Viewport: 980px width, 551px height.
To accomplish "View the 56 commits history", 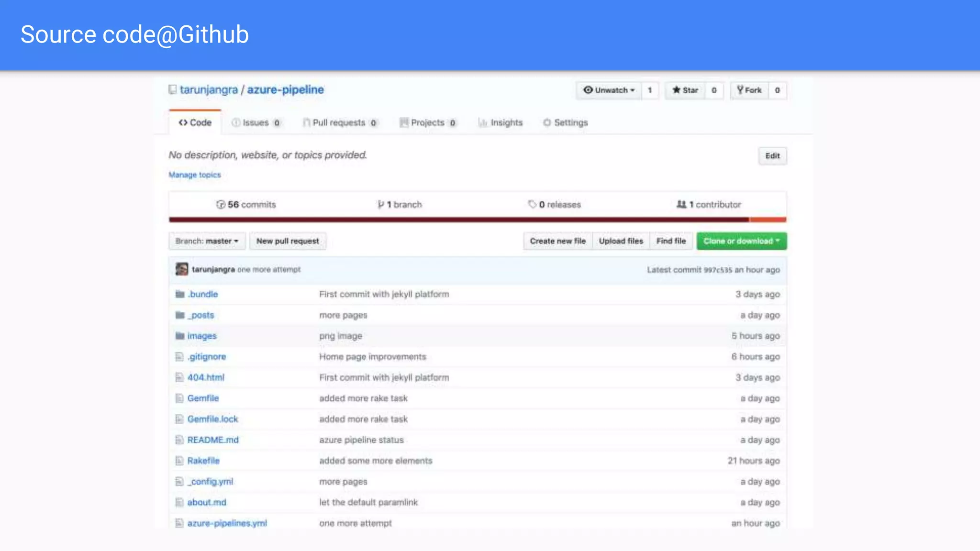I will click(x=246, y=205).
